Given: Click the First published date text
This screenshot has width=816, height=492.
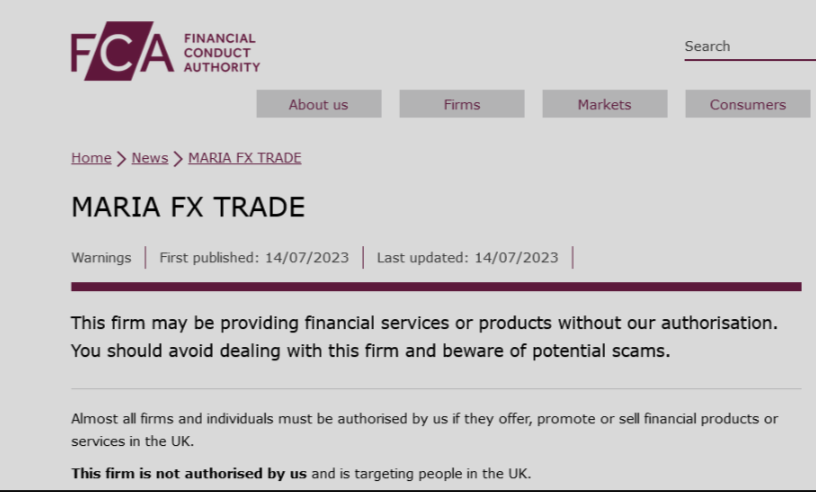Looking at the screenshot, I should coord(254,258).
